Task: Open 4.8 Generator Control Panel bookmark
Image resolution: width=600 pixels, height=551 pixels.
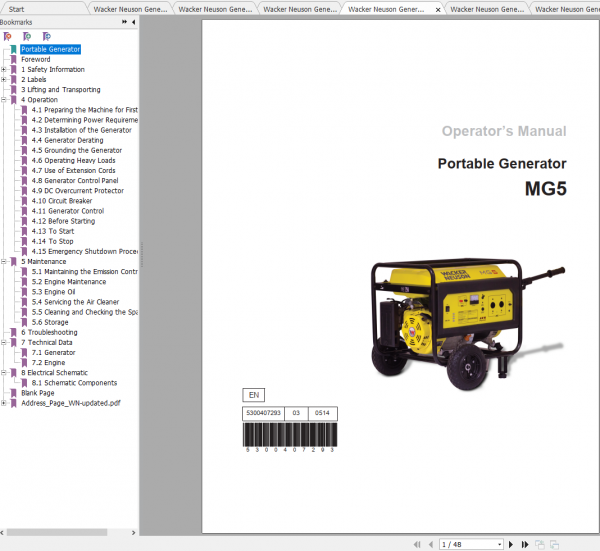Action: [75, 181]
